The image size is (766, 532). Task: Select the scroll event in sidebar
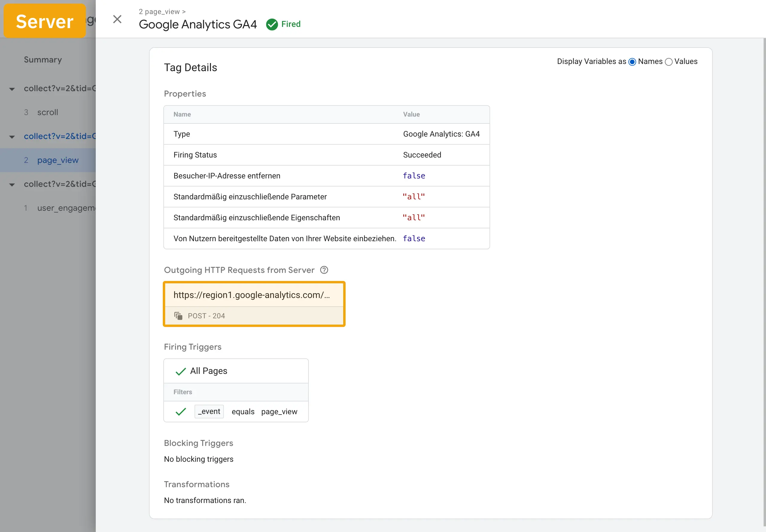point(48,112)
